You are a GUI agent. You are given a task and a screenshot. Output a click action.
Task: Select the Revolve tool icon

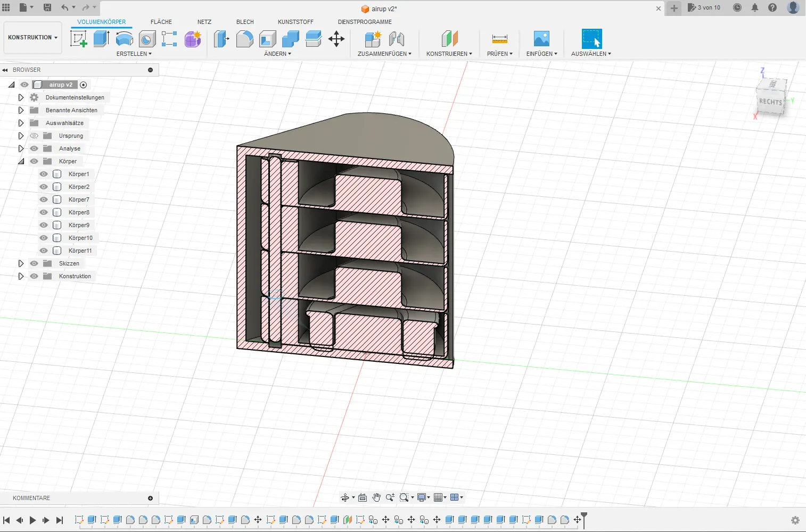(124, 39)
